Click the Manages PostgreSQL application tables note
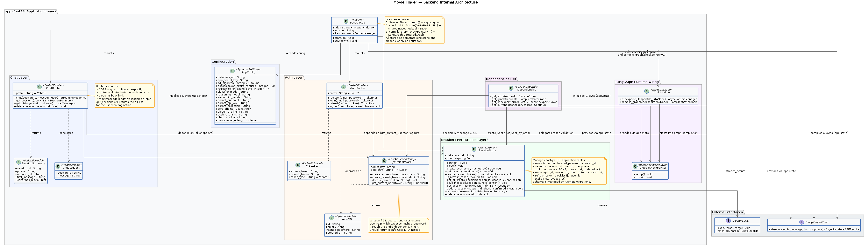 (x=569, y=171)
